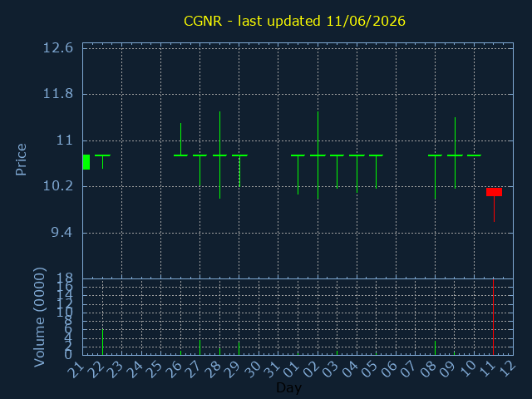Select the "Volume (0000)" axis label
The height and width of the screenshot is (399, 532).
pyautogui.click(x=39, y=317)
